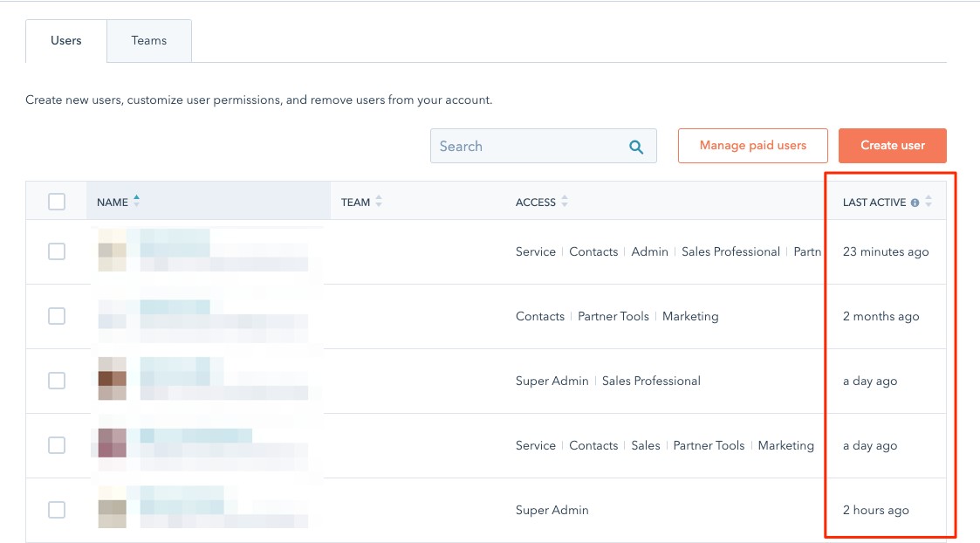Switch to the Teams tab

coord(148,40)
